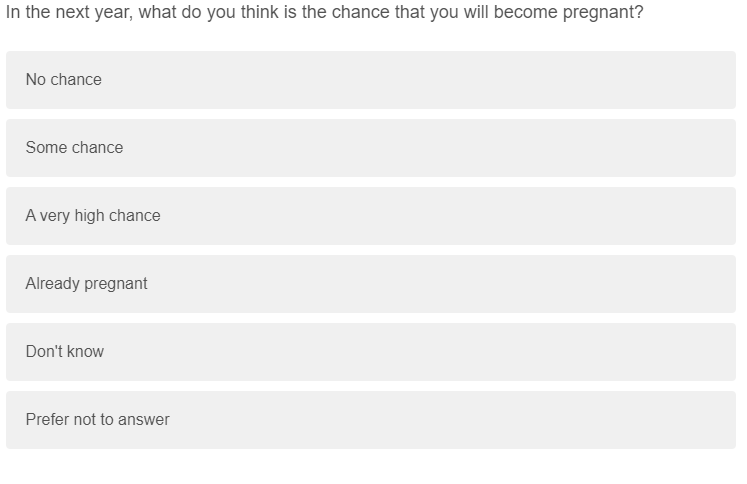Select the "No chance" answer option
The width and height of the screenshot is (747, 484).
[x=370, y=80]
